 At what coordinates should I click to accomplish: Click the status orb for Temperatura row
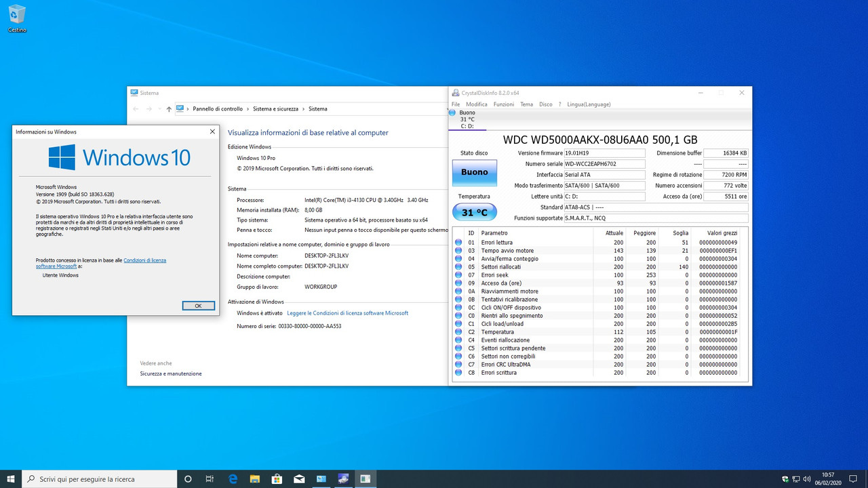(x=458, y=332)
